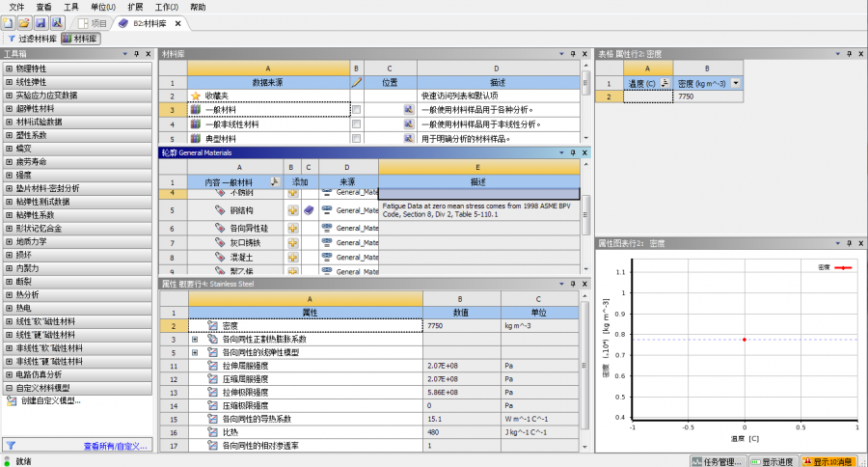This screenshot has height=467, width=868.
Task: Click the red data point on the density chart
Action: click(x=745, y=340)
